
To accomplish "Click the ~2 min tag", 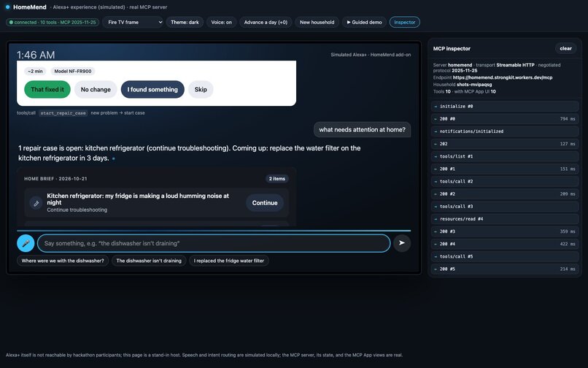I will pos(35,71).
